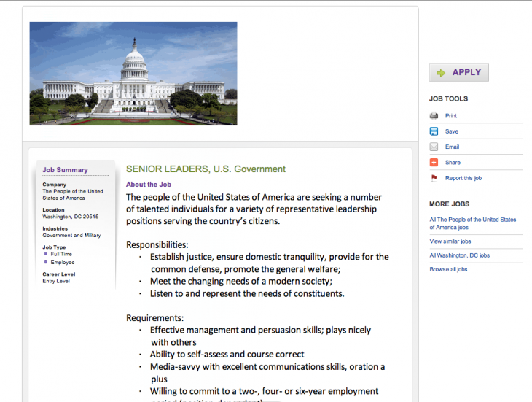
Task: Open All Washington, DC jobs link
Action: pos(460,255)
